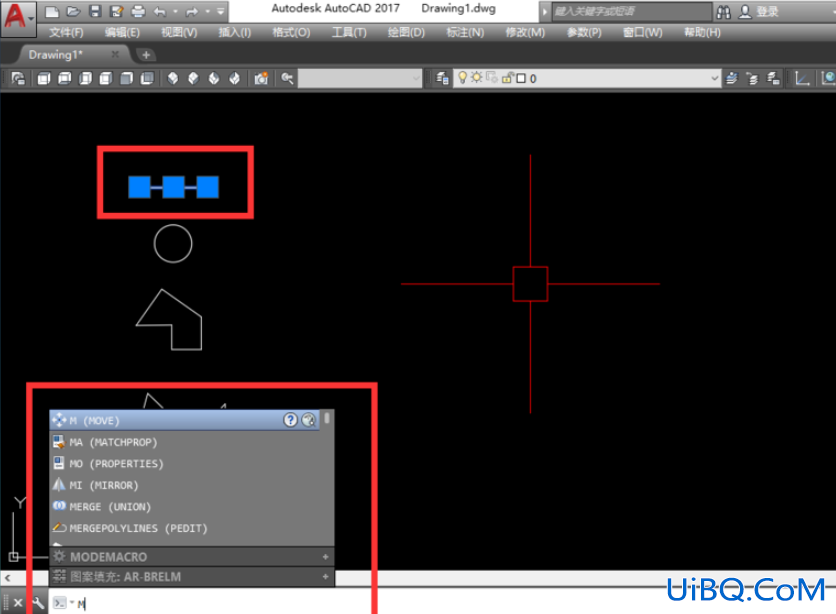Open the 插入(I) menu

(235, 33)
